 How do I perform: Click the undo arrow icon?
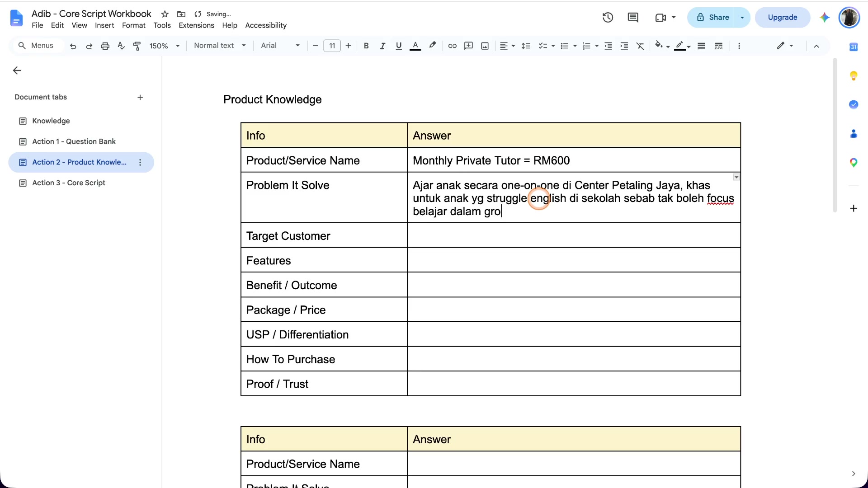[x=73, y=46]
